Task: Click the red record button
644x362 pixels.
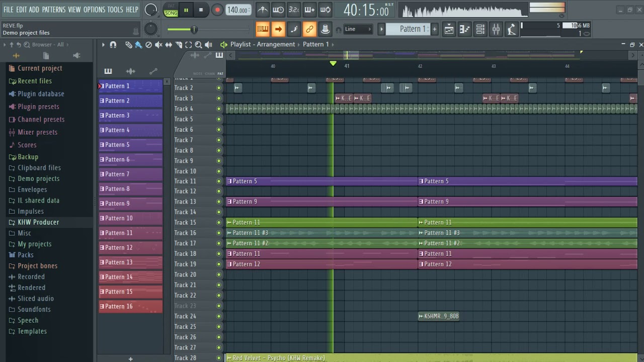Action: [x=217, y=10]
